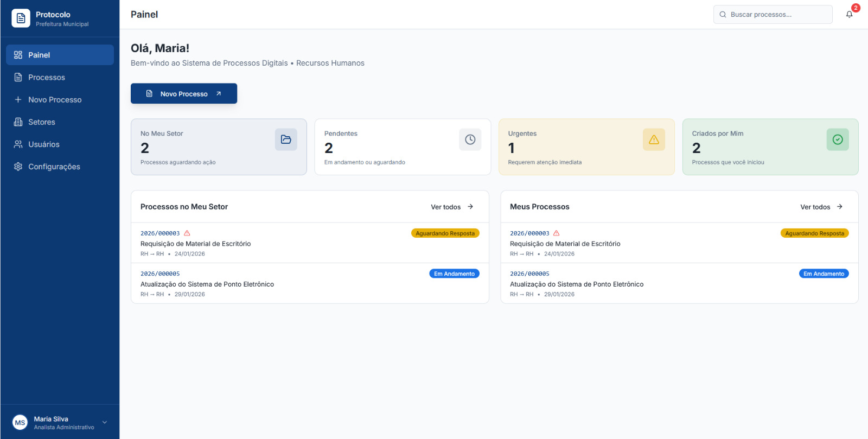The height and width of the screenshot is (439, 868).
Task: Click the warning triangle in Urgentes card
Action: click(x=654, y=139)
